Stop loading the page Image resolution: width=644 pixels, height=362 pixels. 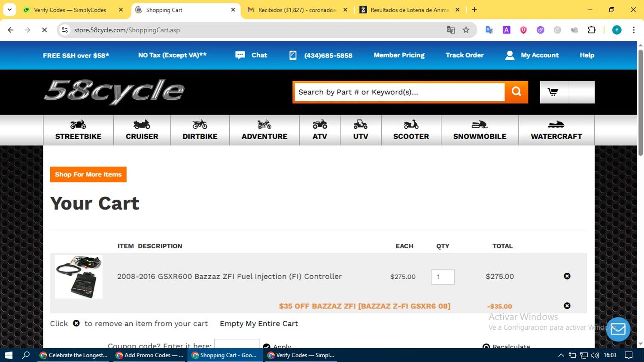pos(44,30)
